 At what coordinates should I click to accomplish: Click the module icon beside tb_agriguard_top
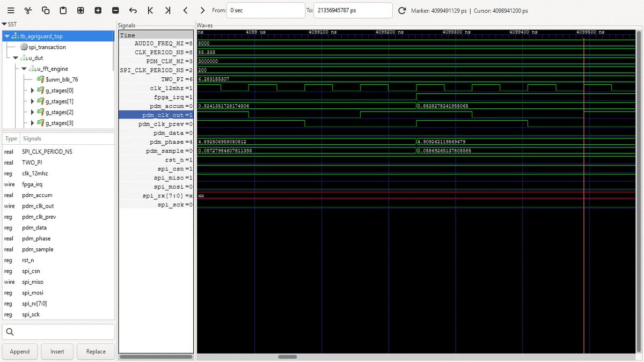coord(16,36)
